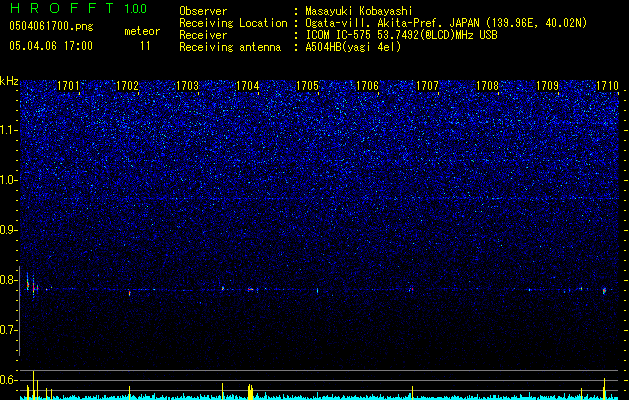Click the tallest yellow intensity spike at left
The width and height of the screenshot is (629, 400).
pos(33,385)
